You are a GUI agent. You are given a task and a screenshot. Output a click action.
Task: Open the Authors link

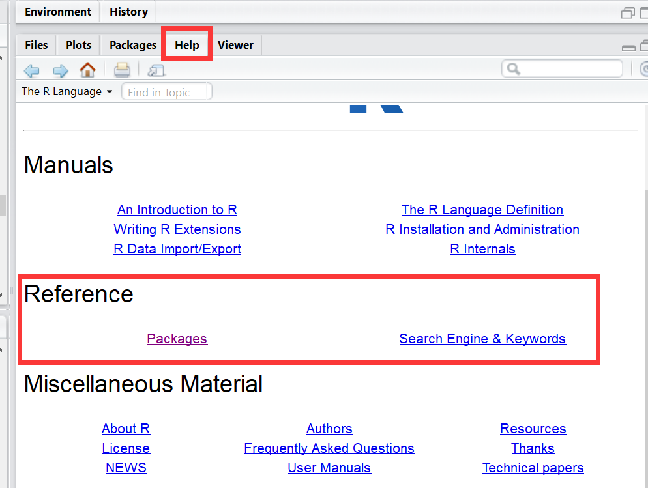point(329,428)
